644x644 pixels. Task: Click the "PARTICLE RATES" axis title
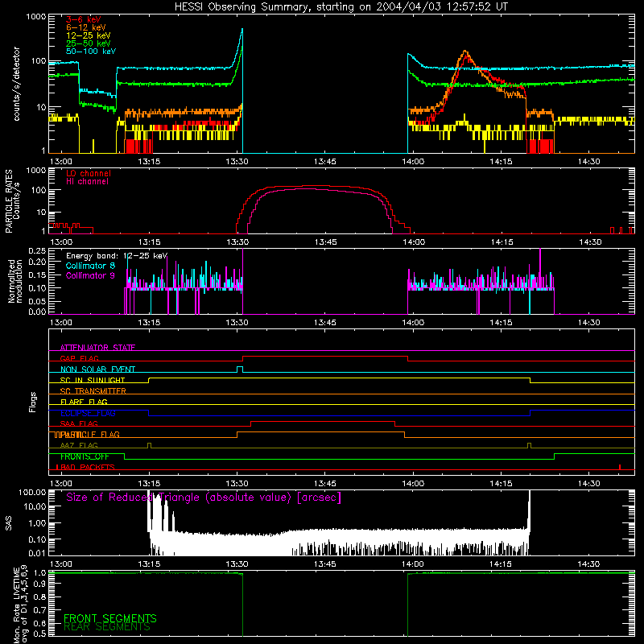9,201
